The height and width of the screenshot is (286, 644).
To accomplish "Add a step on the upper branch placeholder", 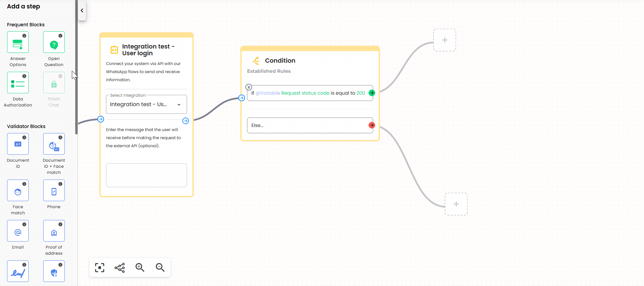I will 445,40.
